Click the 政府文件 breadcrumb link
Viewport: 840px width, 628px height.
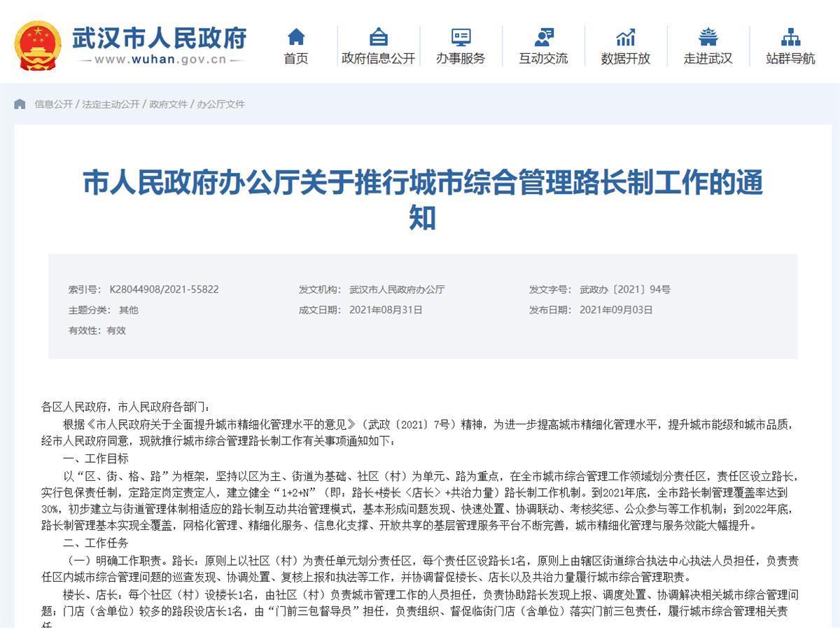(x=168, y=104)
